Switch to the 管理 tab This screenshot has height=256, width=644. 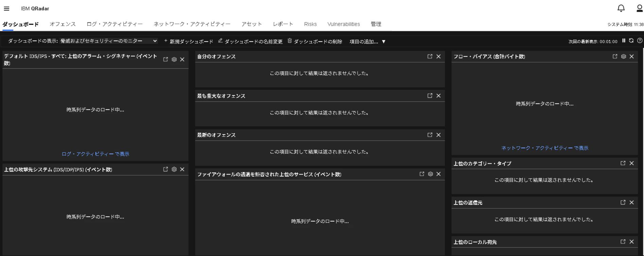376,24
